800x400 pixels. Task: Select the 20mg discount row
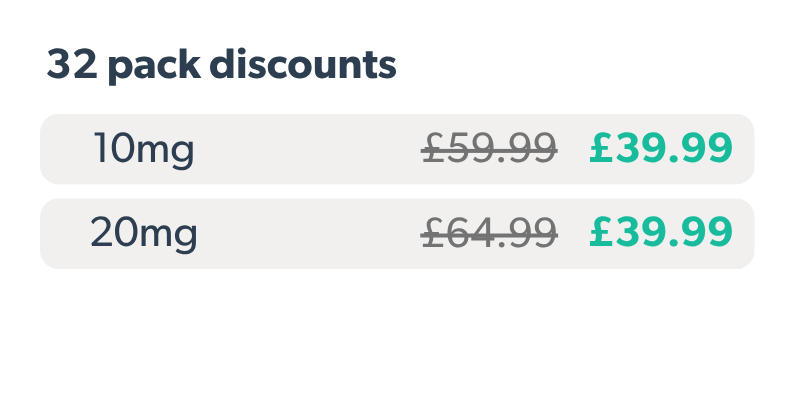[x=397, y=234]
